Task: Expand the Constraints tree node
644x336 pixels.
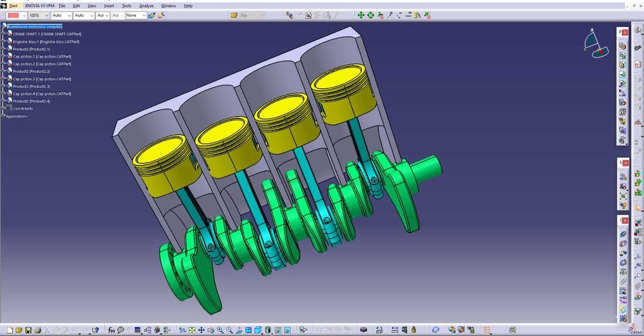Action: (x=3, y=108)
